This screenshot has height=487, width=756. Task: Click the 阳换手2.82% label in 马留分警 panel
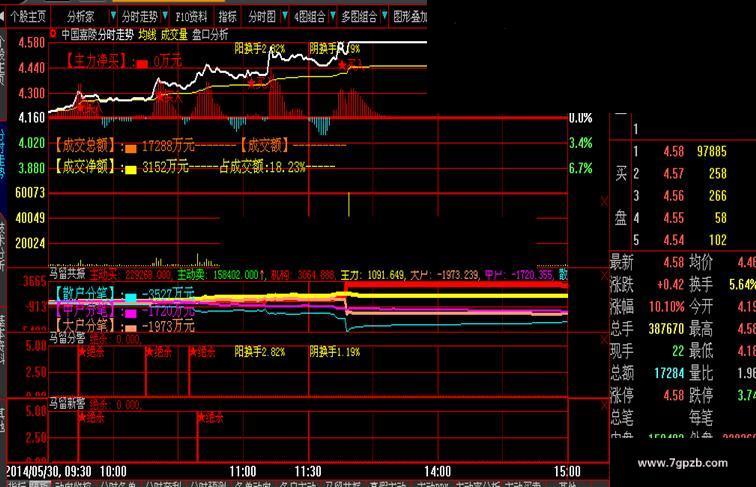point(259,352)
